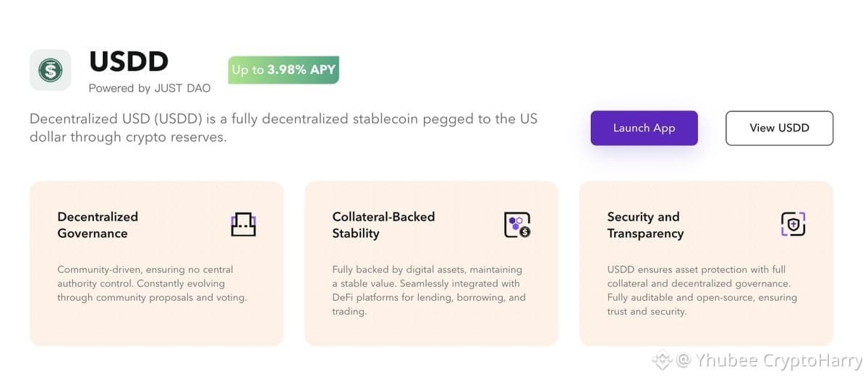Launch the USDD app
868x378 pixels.
click(x=644, y=128)
